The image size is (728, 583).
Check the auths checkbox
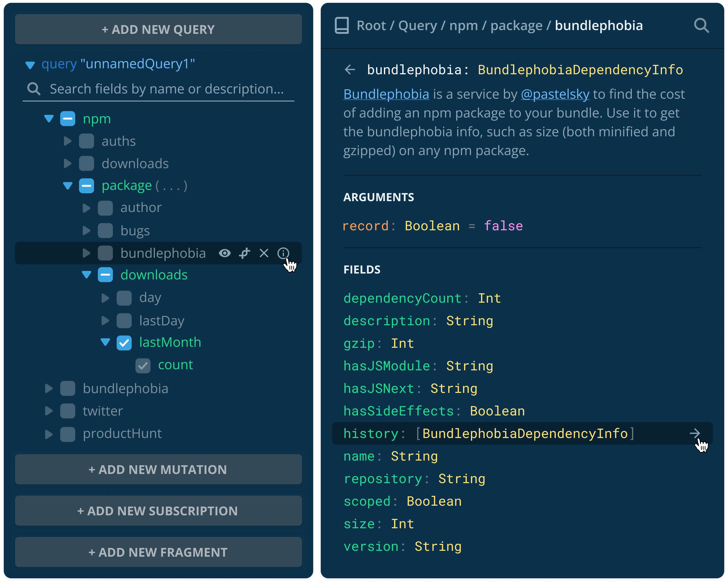pyautogui.click(x=87, y=141)
